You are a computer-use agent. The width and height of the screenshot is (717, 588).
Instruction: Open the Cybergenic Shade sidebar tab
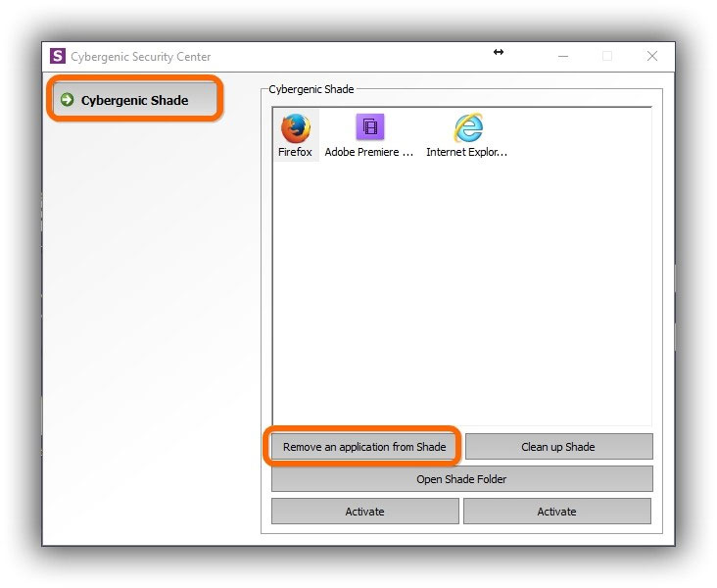coord(135,100)
